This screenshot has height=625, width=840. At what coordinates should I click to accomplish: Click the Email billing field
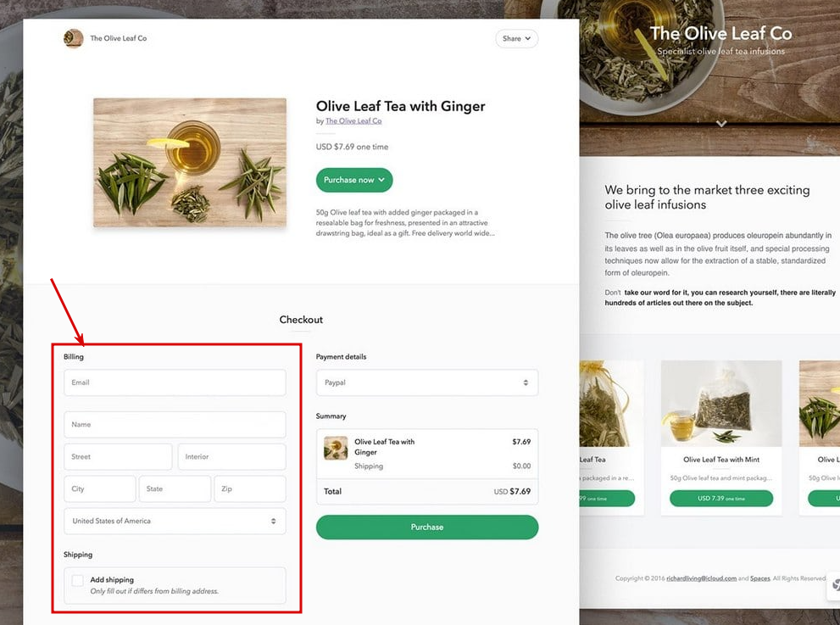(x=174, y=382)
